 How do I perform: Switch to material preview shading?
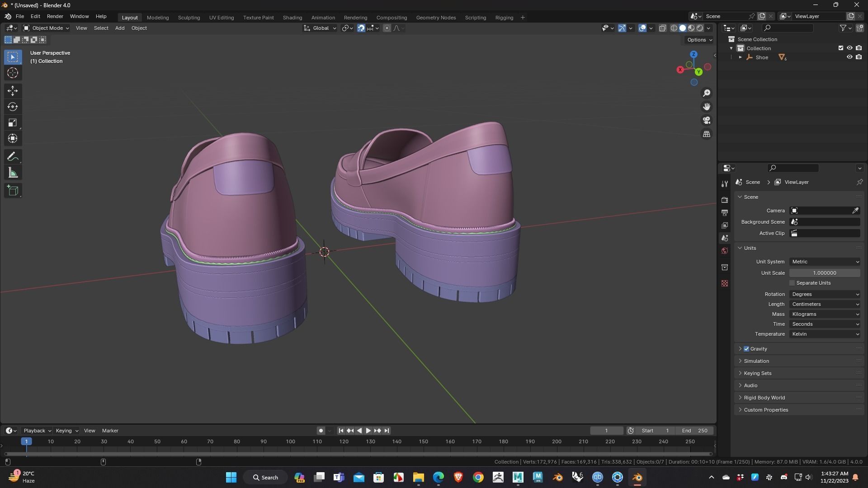[x=691, y=28]
